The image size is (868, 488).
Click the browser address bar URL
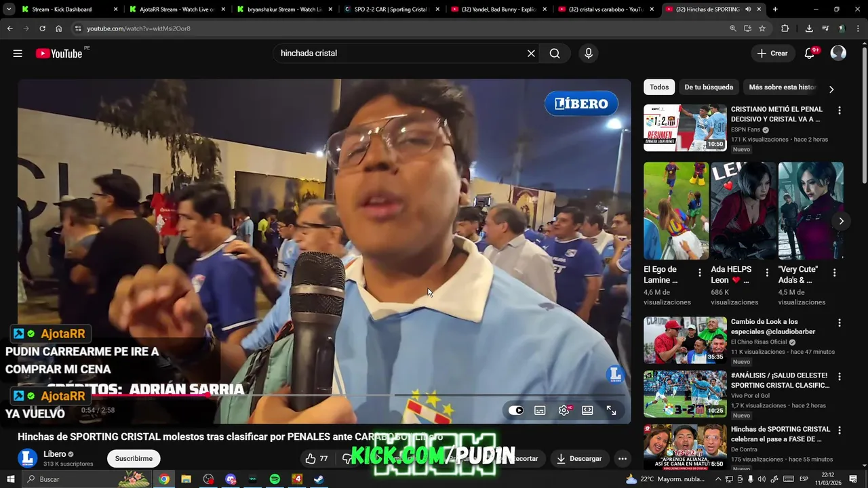point(138,28)
